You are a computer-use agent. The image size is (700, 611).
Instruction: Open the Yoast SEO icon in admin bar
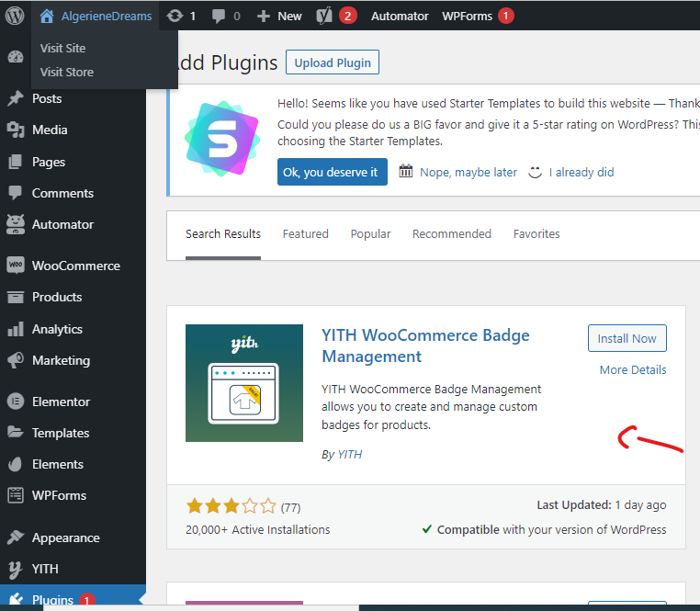(x=324, y=17)
